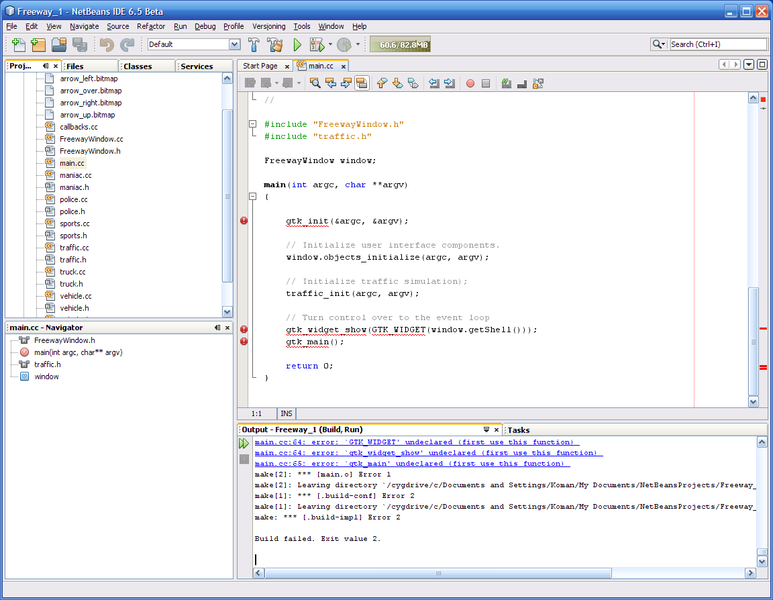This screenshot has height=600, width=773.
Task: Re-run the build with the green double-arrow icon
Action: point(244,443)
